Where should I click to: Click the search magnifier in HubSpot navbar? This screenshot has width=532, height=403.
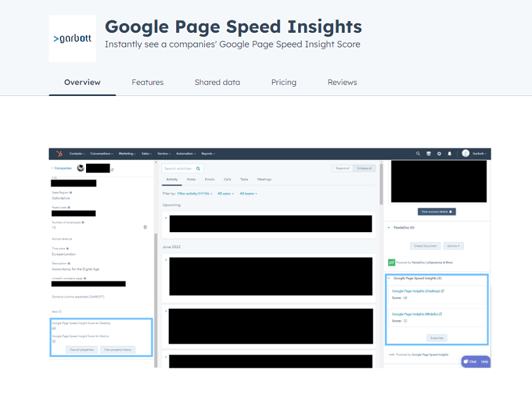point(418,153)
